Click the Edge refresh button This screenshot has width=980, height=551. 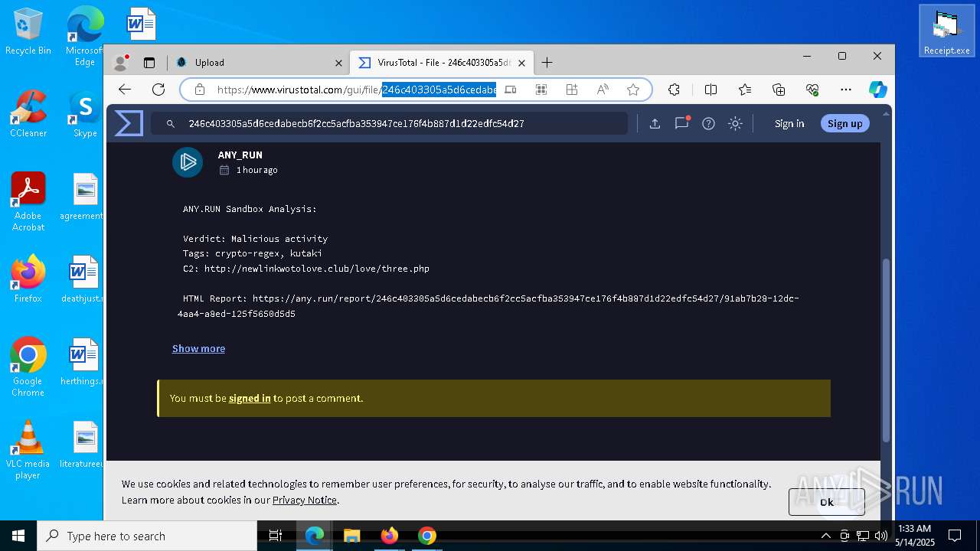click(158, 90)
